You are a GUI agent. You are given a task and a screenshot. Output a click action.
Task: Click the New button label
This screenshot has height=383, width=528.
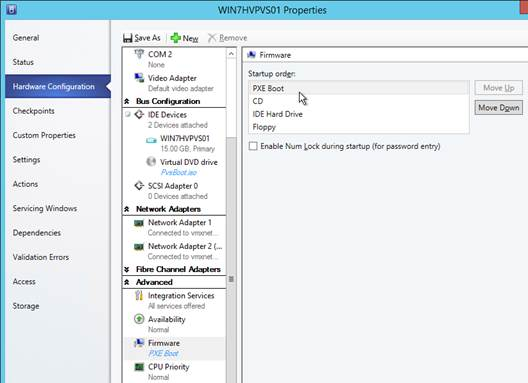click(190, 38)
